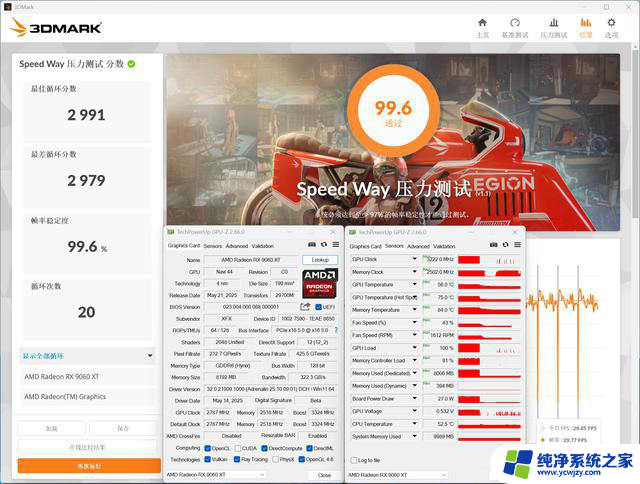Click the load button in 3DMark panel
Screen dimensions: 640x484
click(52, 428)
